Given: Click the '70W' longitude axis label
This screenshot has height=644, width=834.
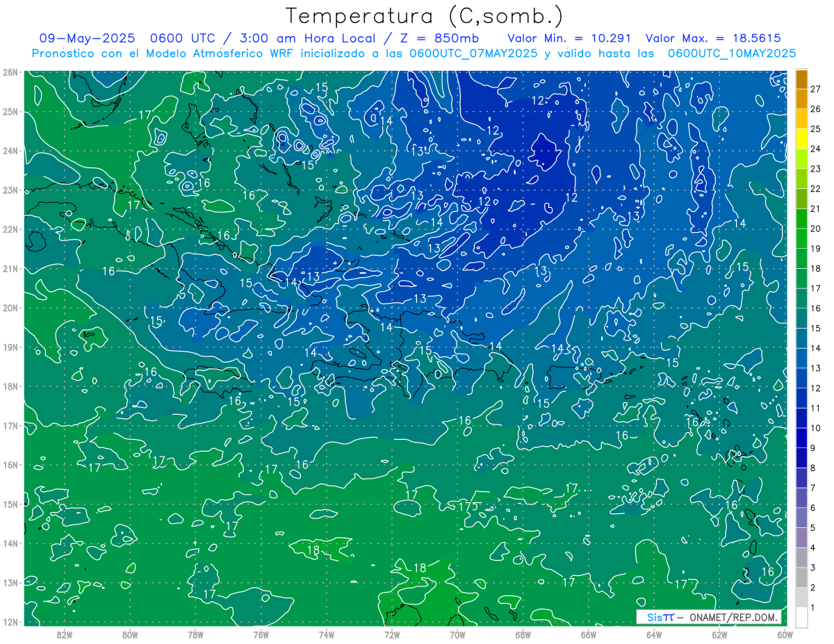Looking at the screenshot, I should (x=457, y=634).
